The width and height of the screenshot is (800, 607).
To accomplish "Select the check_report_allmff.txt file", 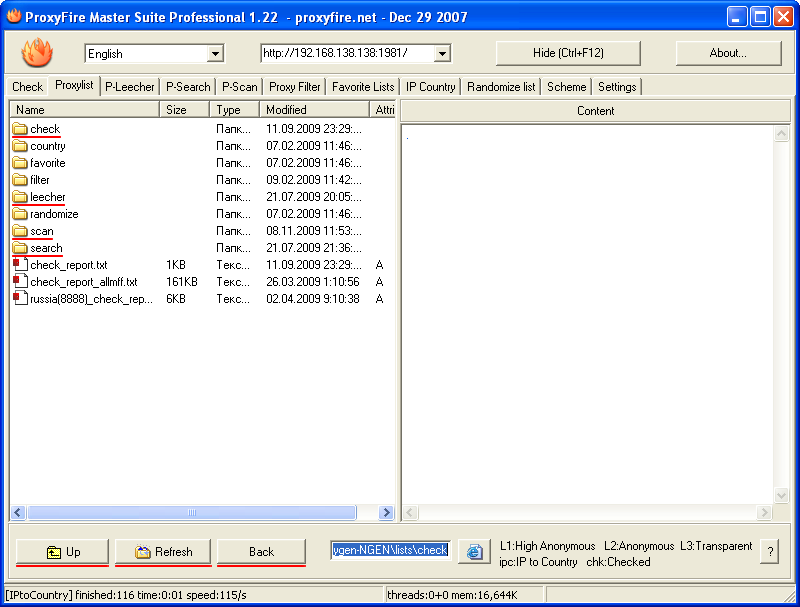I will click(x=83, y=282).
